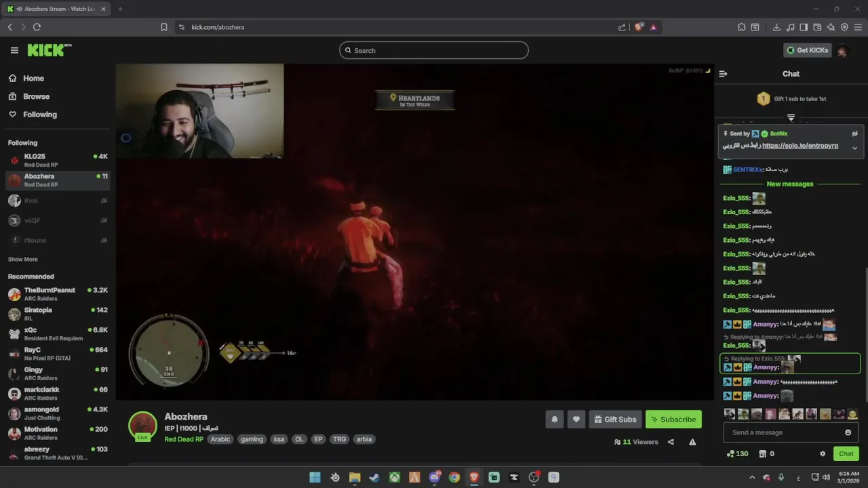Open Steam from the taskbar
Image resolution: width=868 pixels, height=488 pixels.
pyautogui.click(x=374, y=477)
